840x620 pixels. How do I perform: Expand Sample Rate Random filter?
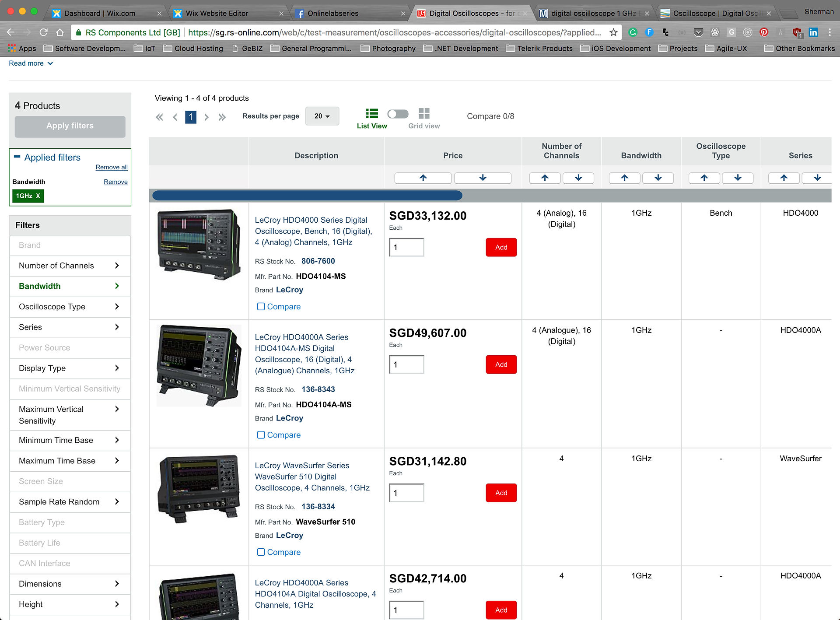(x=70, y=502)
